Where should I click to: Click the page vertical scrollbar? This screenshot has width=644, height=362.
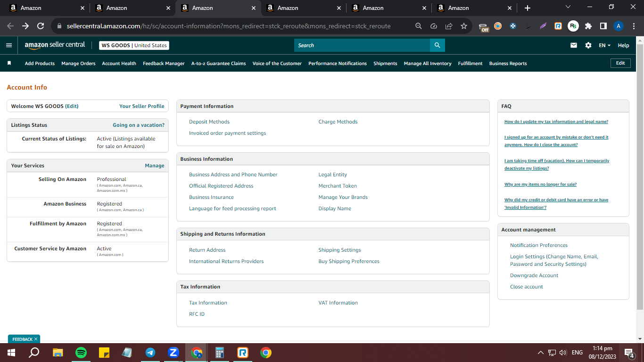640,177
